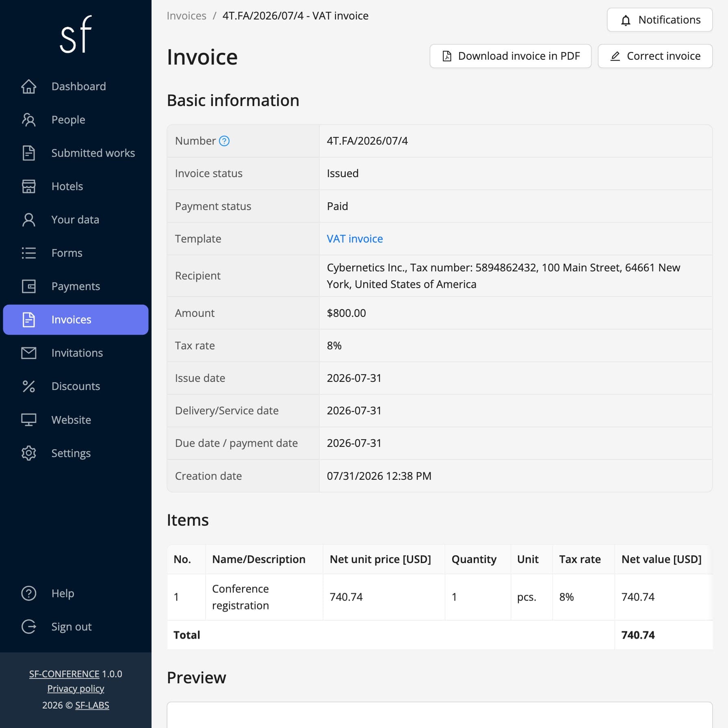This screenshot has width=728, height=728.
Task: Open the Privacy policy link
Action: (x=76, y=689)
